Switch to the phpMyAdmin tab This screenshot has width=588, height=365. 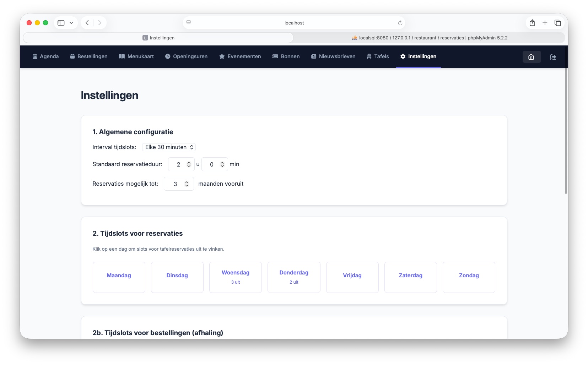(430, 38)
